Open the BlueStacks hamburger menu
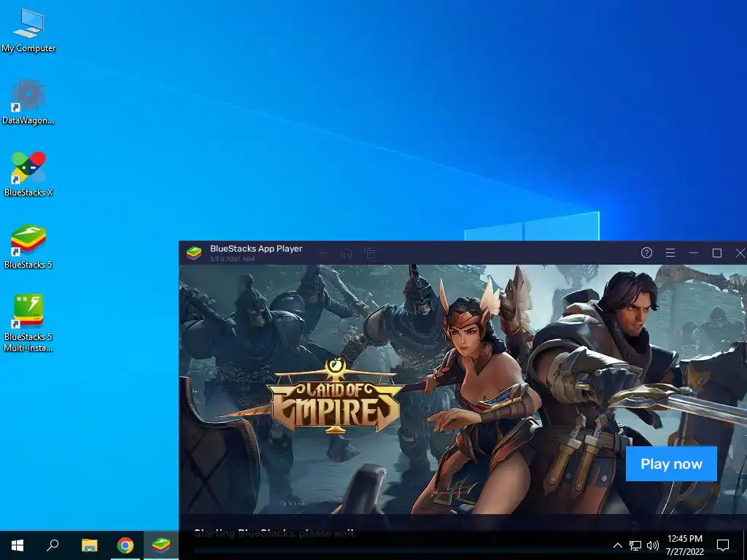 (670, 253)
